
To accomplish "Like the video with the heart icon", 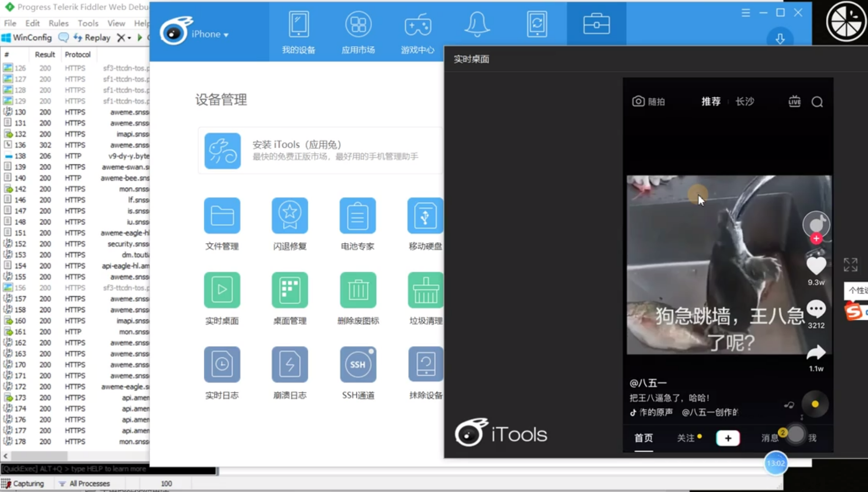I will (x=816, y=265).
